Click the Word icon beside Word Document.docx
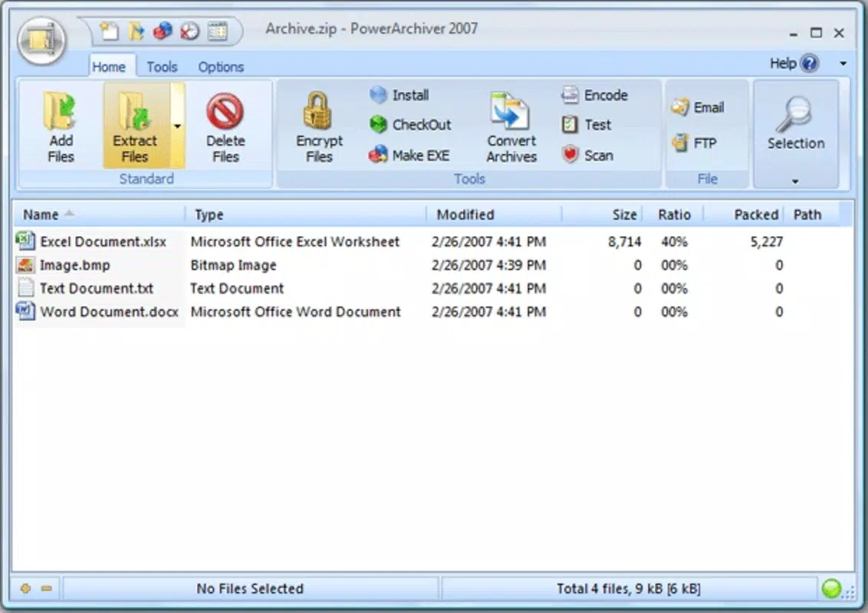This screenshot has height=613, width=868. click(x=25, y=311)
